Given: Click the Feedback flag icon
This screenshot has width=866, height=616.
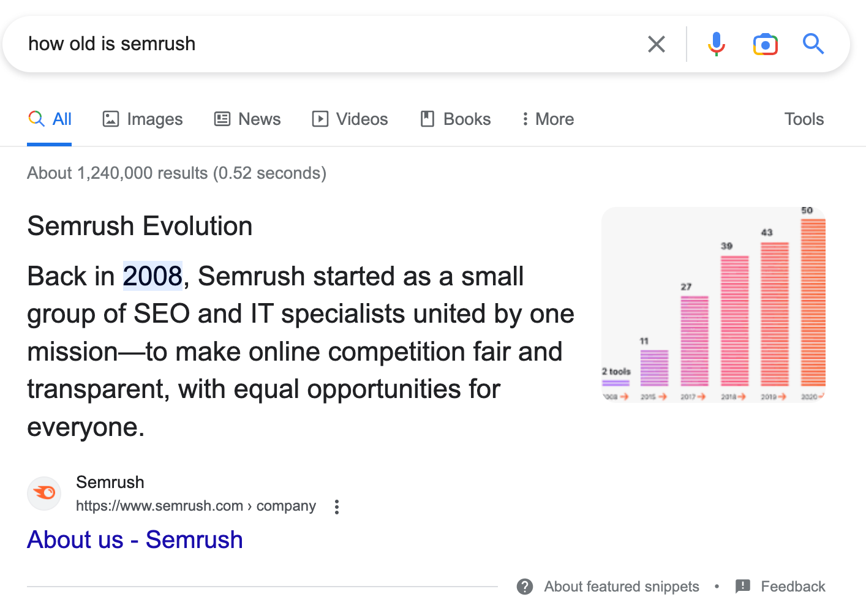Looking at the screenshot, I should [x=742, y=586].
